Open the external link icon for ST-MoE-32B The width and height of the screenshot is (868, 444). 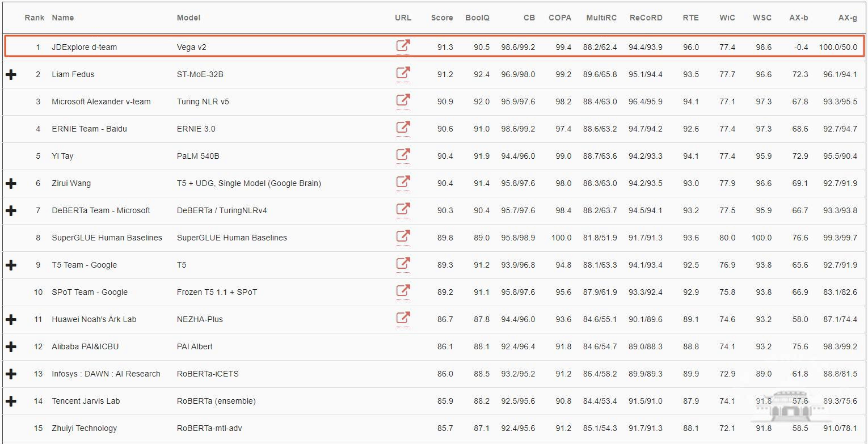(x=403, y=73)
